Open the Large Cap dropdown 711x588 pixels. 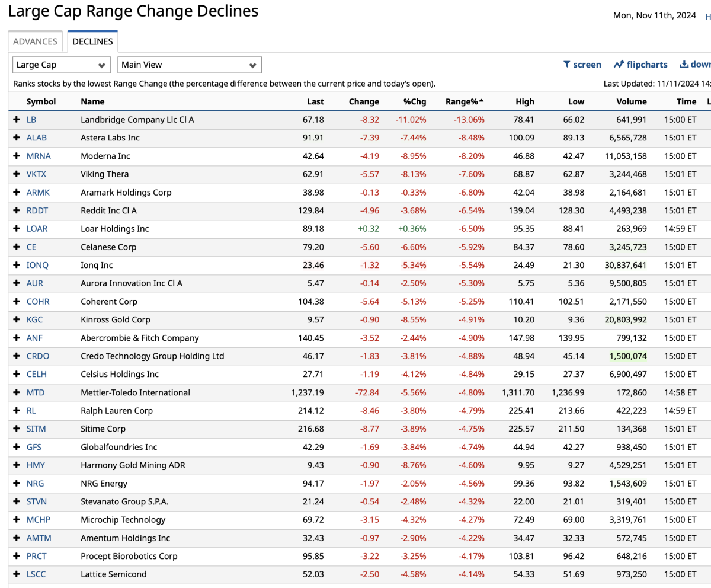(61, 65)
